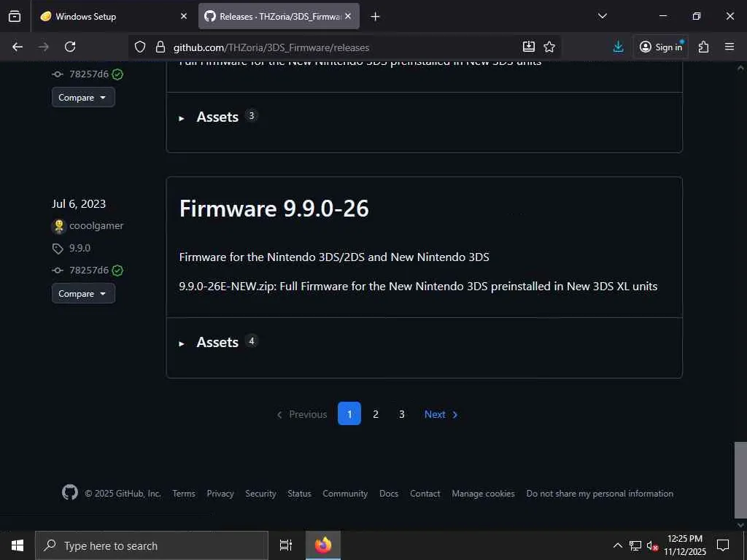
Task: Open the Windows Start menu
Action: (x=18, y=545)
